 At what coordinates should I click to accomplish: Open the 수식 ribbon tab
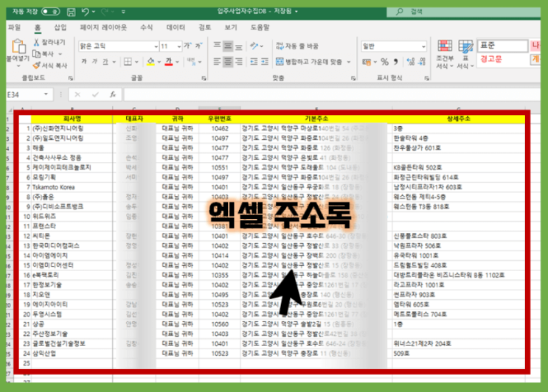[146, 27]
